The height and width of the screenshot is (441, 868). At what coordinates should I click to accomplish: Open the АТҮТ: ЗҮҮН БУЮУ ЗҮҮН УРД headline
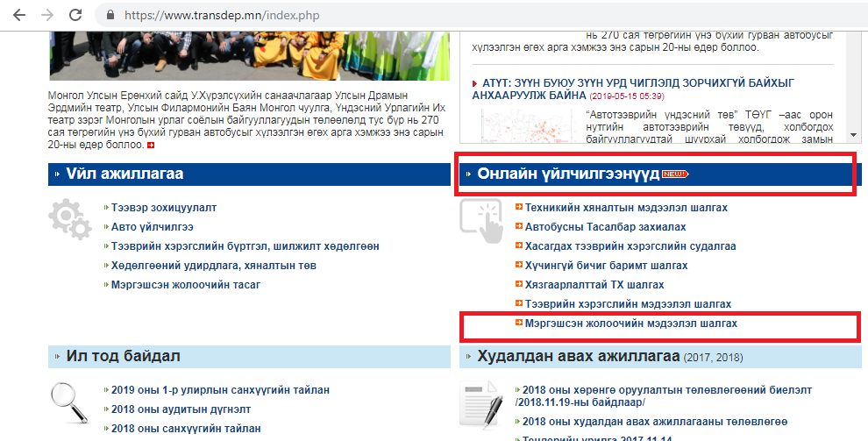(x=633, y=89)
